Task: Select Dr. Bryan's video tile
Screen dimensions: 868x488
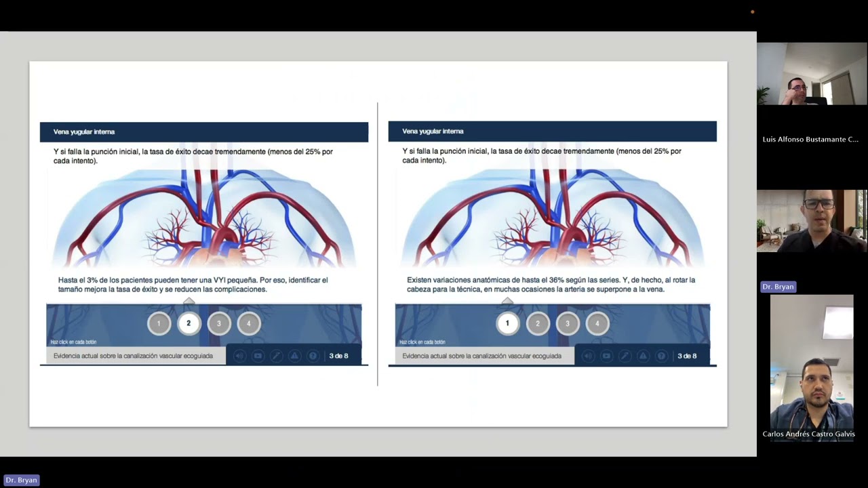Action: point(812,221)
